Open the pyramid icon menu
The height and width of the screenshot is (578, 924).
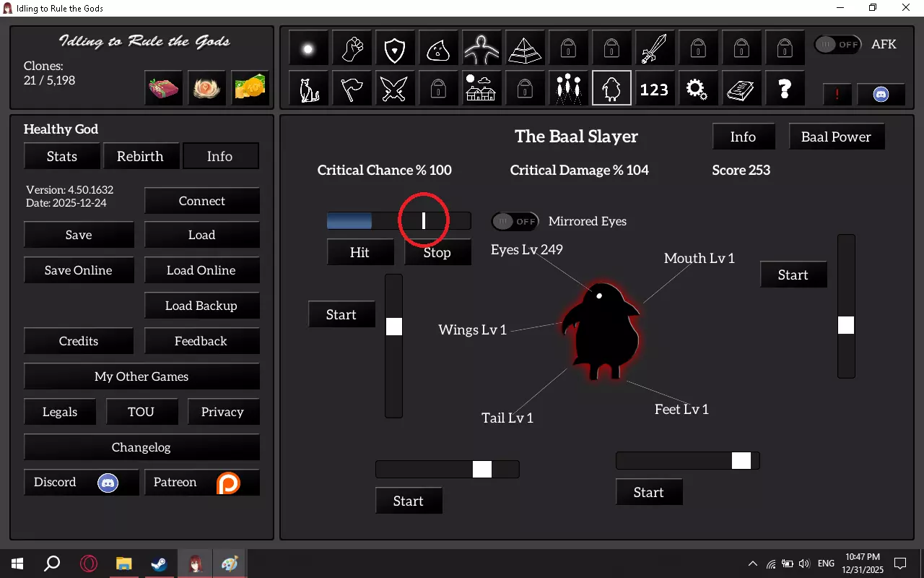pos(525,49)
